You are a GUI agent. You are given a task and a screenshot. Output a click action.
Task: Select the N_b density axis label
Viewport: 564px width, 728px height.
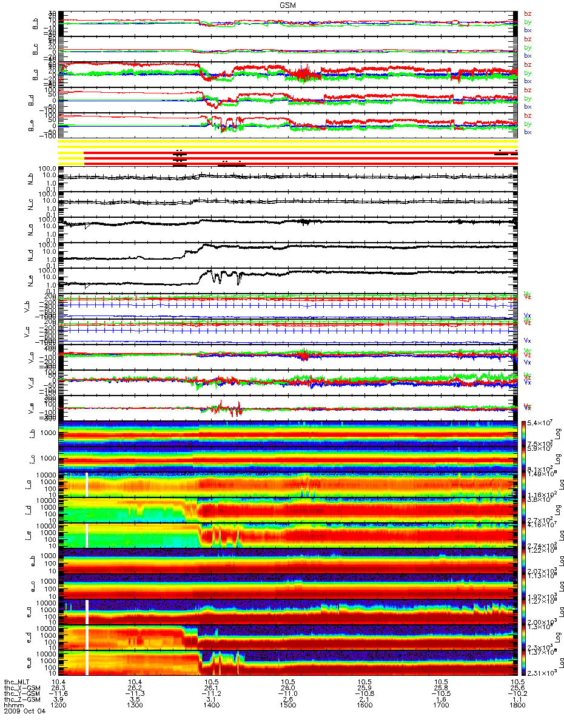tap(30, 179)
